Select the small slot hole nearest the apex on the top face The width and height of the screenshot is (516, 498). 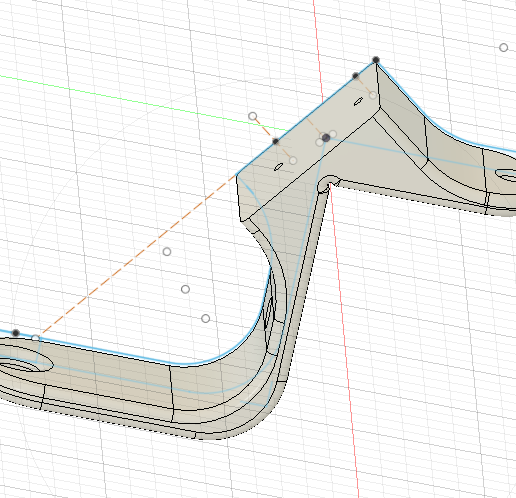(x=358, y=101)
